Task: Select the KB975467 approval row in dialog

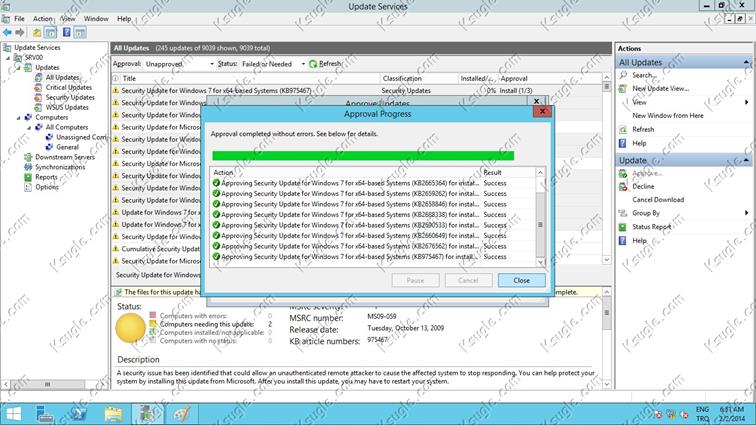Action: tap(373, 257)
